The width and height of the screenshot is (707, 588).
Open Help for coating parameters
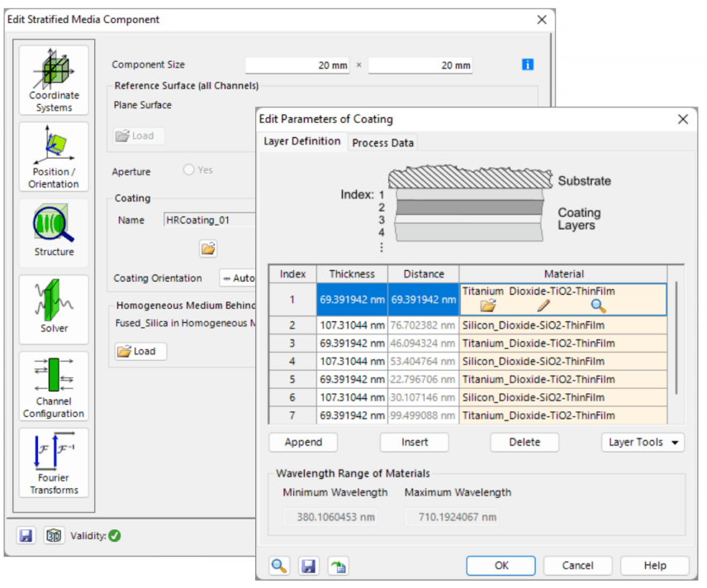(x=655, y=566)
